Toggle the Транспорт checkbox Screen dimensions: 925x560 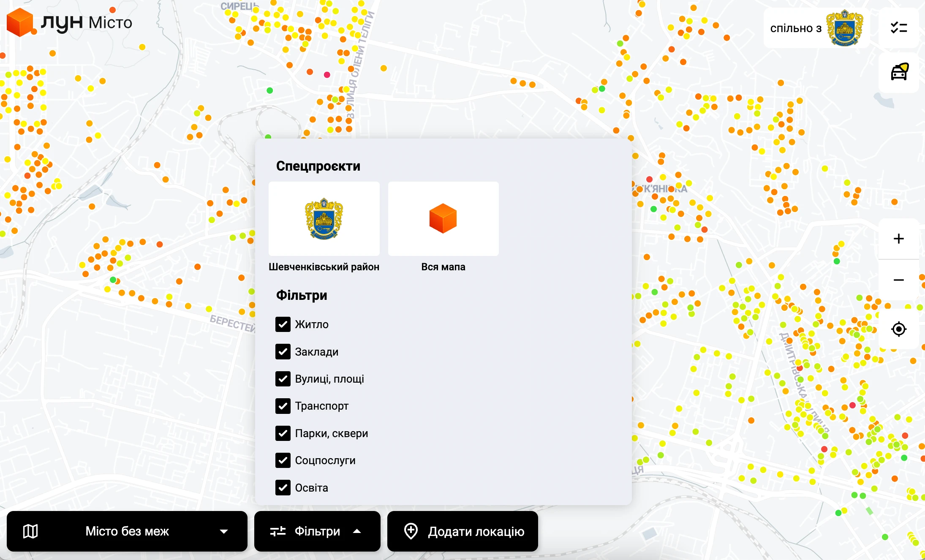[x=283, y=406]
